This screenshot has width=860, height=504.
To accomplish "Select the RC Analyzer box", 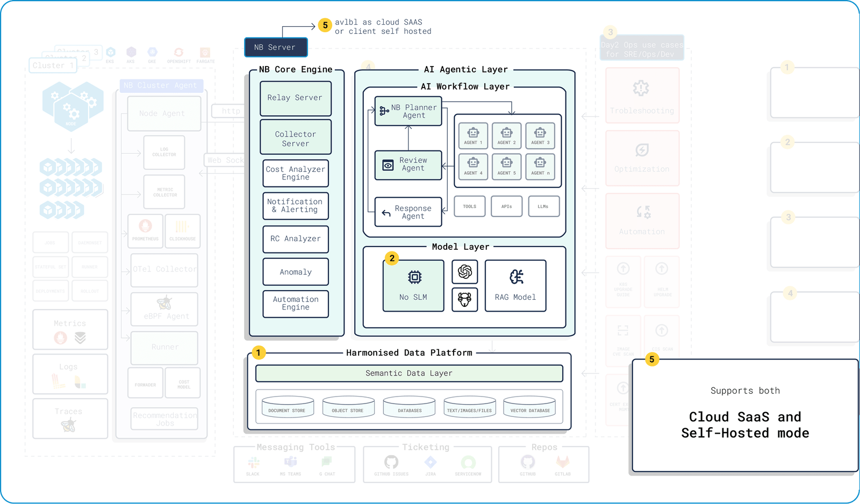I will 296,239.
